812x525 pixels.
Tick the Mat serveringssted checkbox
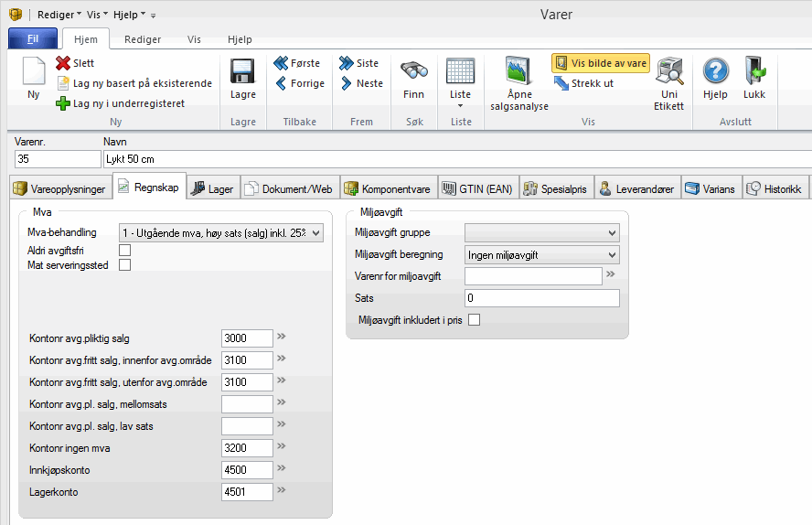pyautogui.click(x=125, y=265)
